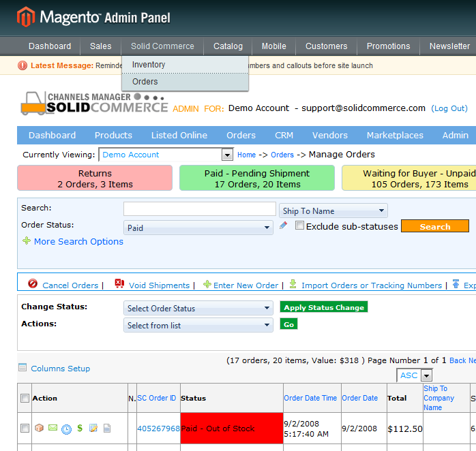
Task: Click the clock history icon for order 405267968
Action: [66, 429]
